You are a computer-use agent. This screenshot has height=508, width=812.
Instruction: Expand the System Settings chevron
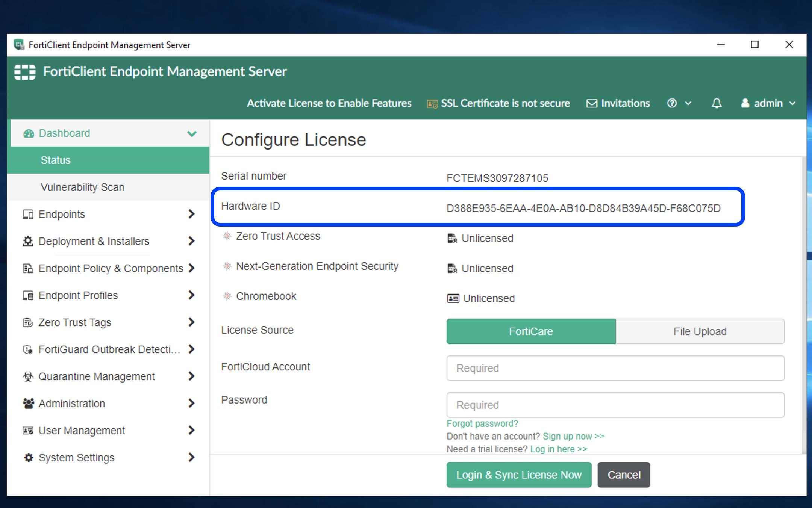coord(192,458)
